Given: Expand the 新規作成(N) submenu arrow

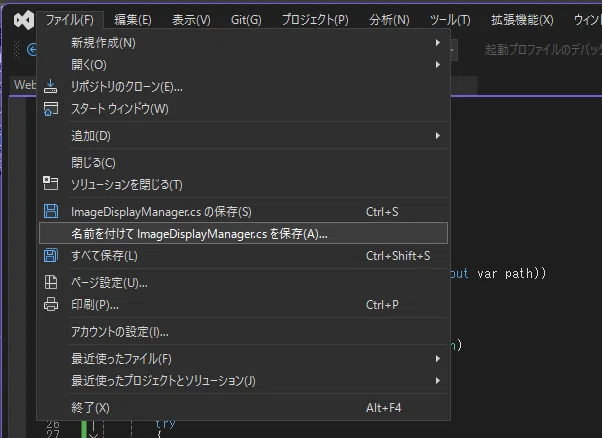Looking at the screenshot, I should tap(438, 43).
